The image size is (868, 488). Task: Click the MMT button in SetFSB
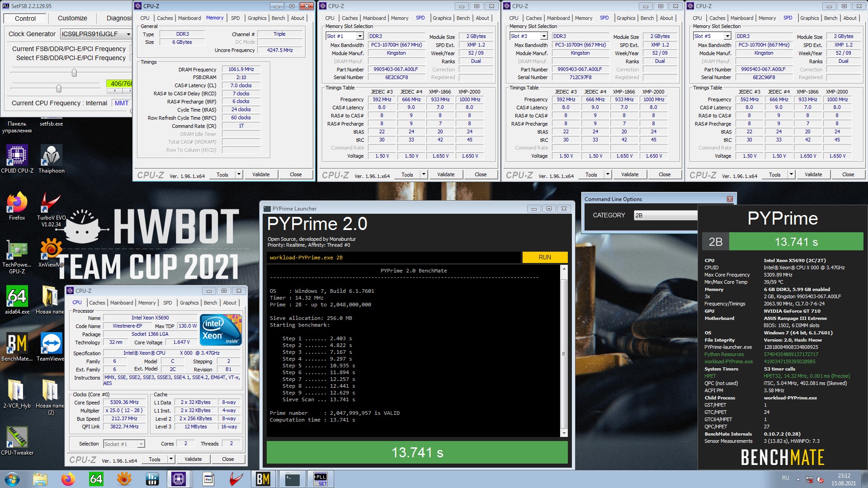point(122,103)
